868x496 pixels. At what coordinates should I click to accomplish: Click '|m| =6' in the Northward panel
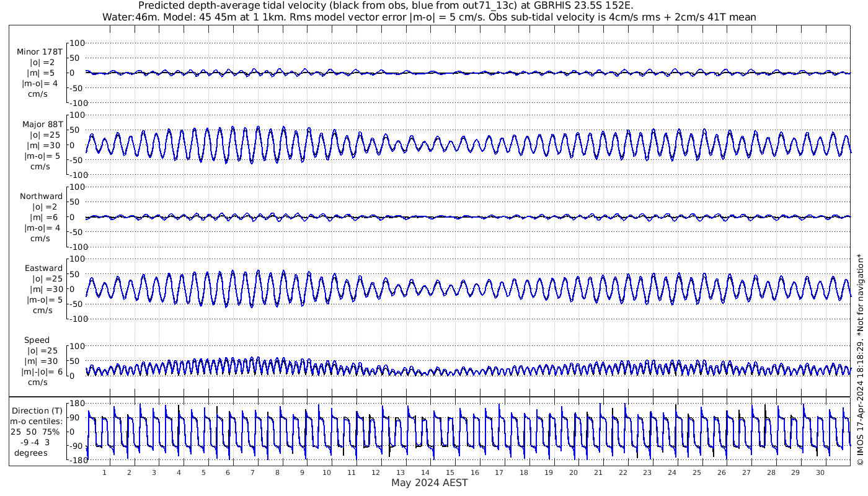coord(43,217)
